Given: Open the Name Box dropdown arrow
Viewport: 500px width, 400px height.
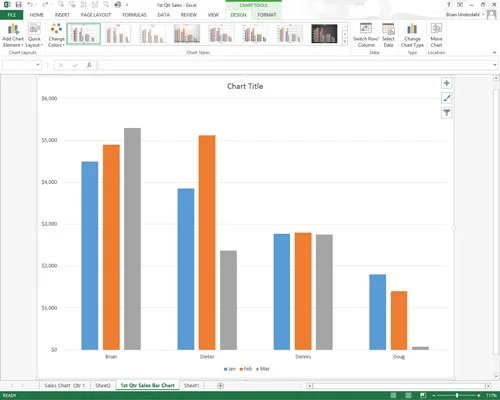Looking at the screenshot, I should 38,65.
